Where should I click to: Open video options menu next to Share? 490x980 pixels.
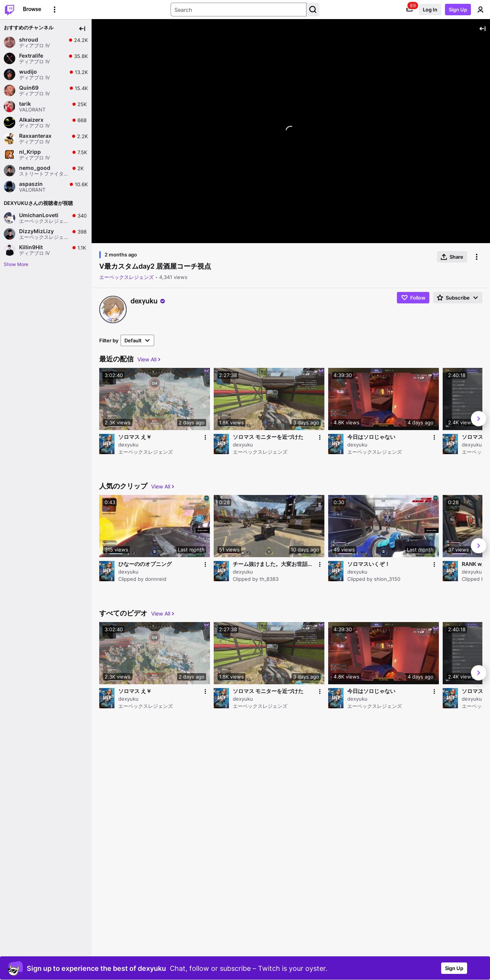477,257
